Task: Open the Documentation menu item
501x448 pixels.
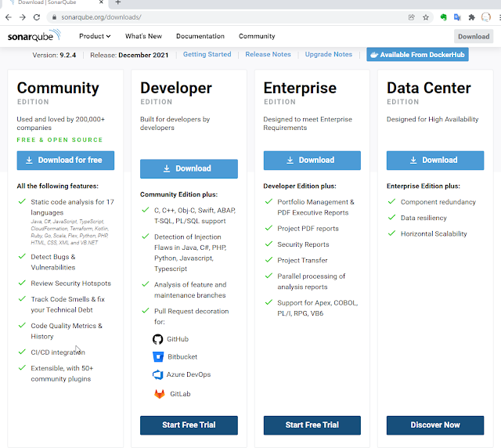Action: (200, 36)
